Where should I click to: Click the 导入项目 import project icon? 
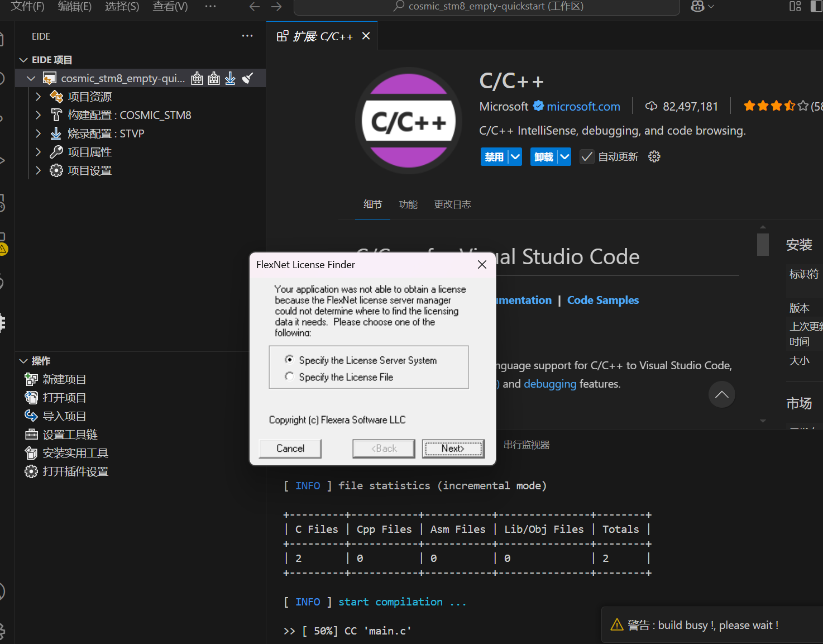coord(31,416)
